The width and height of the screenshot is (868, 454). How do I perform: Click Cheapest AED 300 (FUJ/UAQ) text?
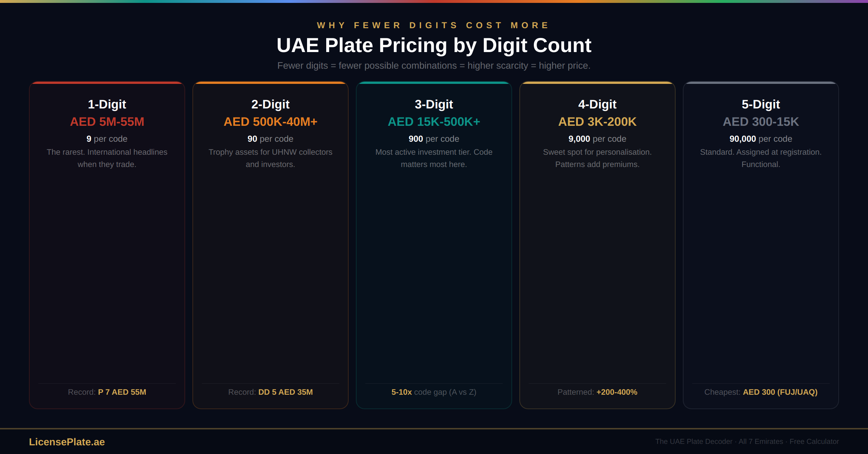761,392
